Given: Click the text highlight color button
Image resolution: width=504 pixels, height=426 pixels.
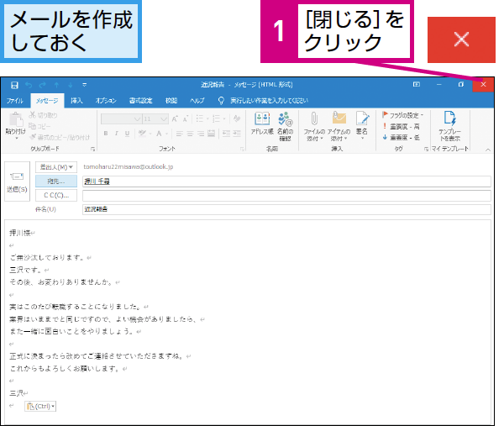Looking at the screenshot, I should click(x=142, y=134).
